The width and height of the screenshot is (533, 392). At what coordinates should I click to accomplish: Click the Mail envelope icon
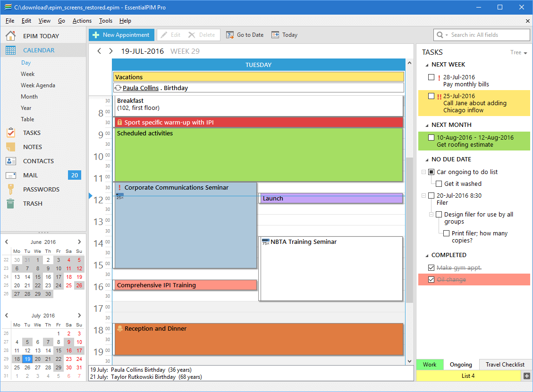pyautogui.click(x=11, y=175)
